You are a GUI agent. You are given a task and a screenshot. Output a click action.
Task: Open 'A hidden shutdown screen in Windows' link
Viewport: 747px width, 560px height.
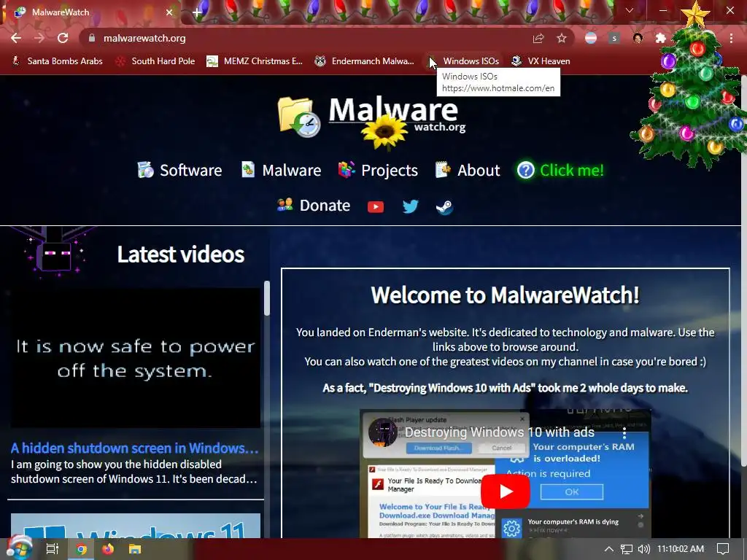[135, 448]
